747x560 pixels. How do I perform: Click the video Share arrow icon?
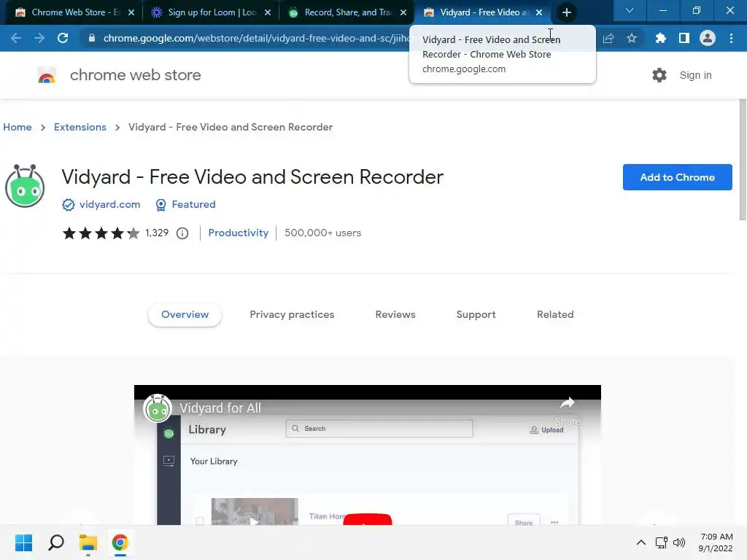pyautogui.click(x=568, y=403)
